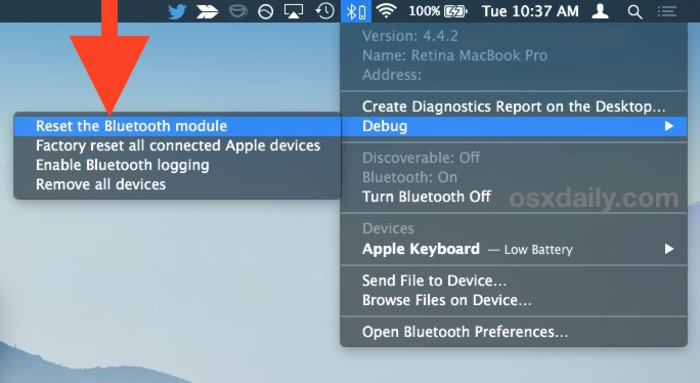Click the circular slash menu bar icon
The height and width of the screenshot is (383, 700).
(266, 12)
